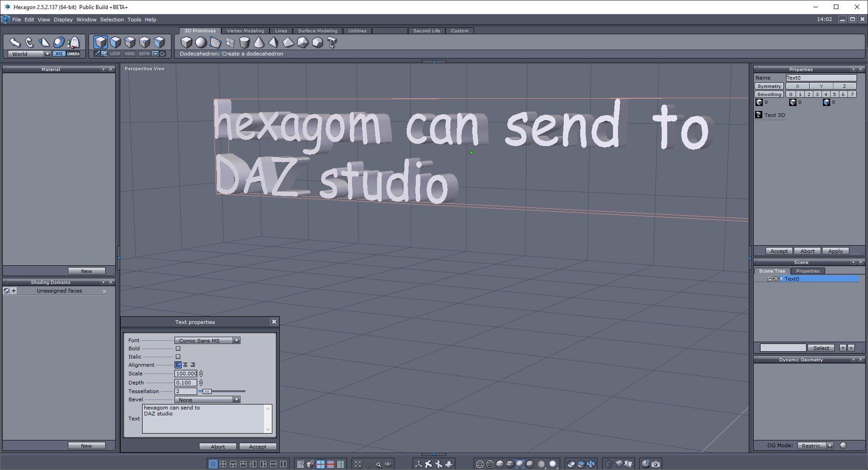Open the World coordinate dropdown

pos(30,54)
